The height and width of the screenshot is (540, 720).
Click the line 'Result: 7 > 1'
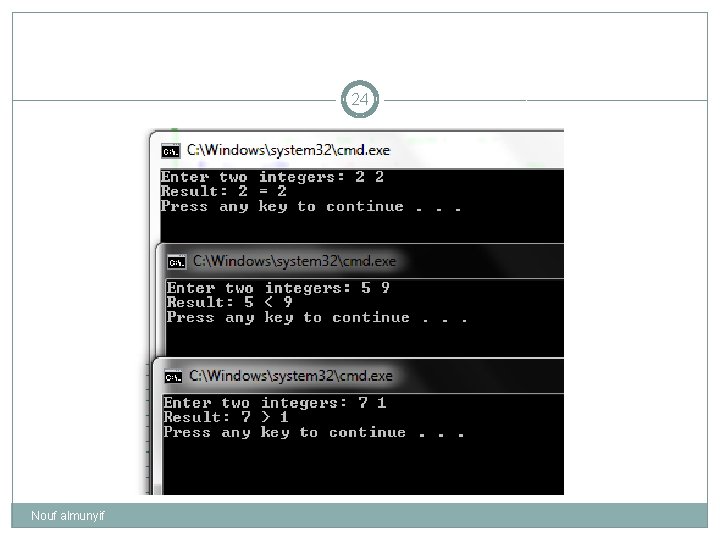point(226,417)
